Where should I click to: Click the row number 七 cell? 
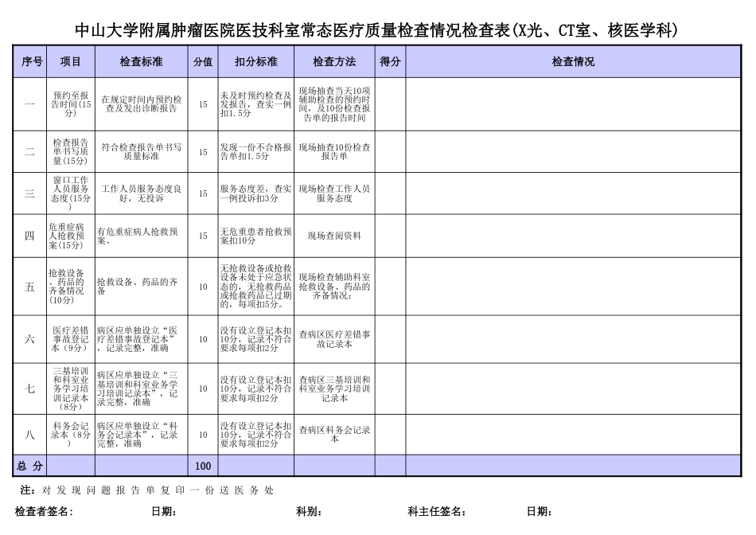30,389
